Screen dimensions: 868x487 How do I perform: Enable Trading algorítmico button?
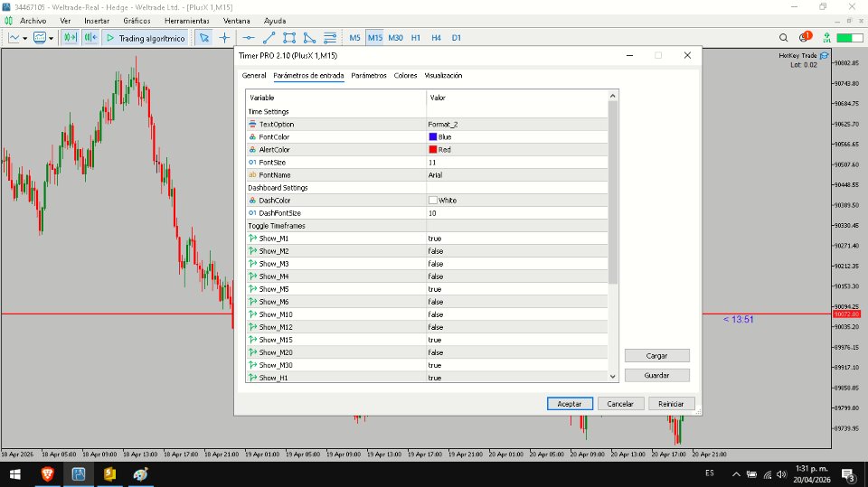pos(146,38)
